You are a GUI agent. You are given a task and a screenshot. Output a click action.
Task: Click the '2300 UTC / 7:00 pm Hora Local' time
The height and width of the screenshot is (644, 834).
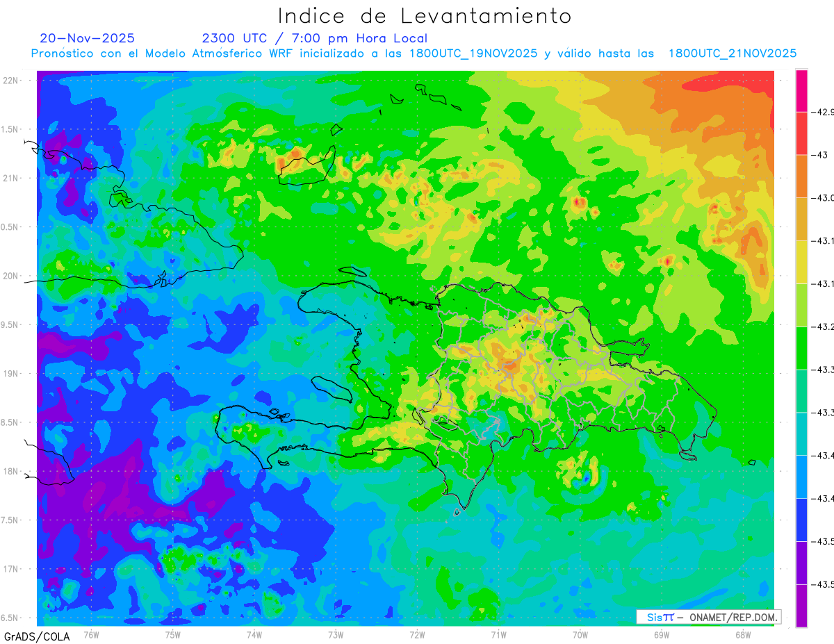(315, 38)
